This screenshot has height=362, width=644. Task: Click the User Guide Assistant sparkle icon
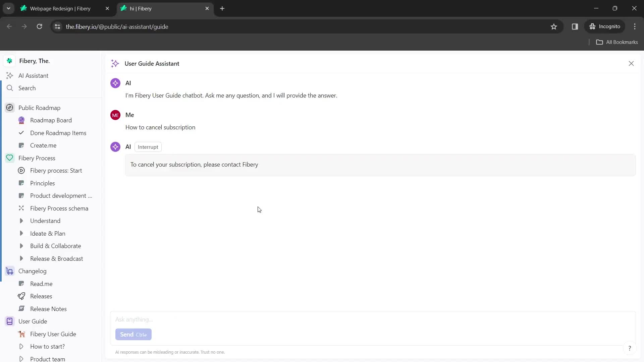tap(115, 63)
